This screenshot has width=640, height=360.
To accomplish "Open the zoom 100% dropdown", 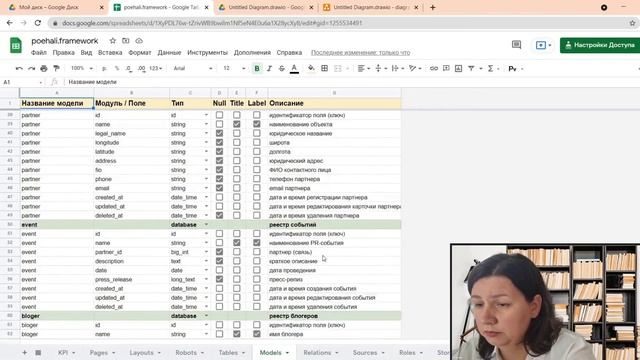I will click(x=82, y=69).
